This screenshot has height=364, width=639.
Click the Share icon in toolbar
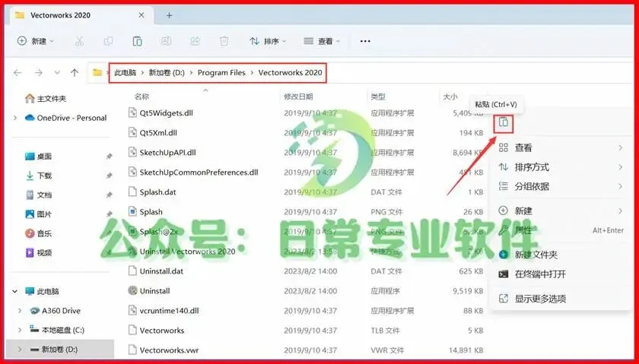tap(196, 41)
